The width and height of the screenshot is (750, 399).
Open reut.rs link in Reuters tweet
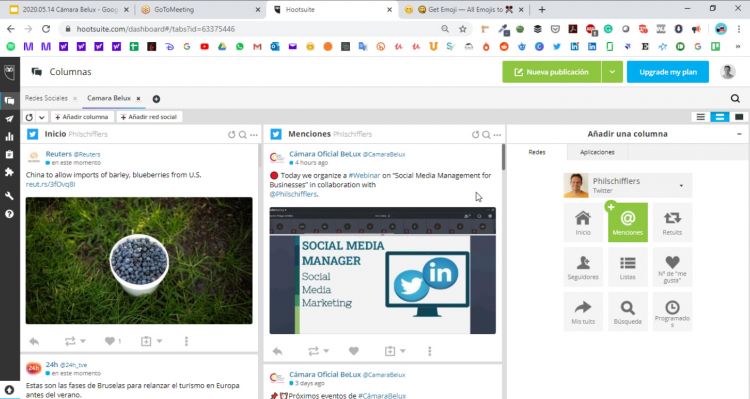(x=51, y=184)
